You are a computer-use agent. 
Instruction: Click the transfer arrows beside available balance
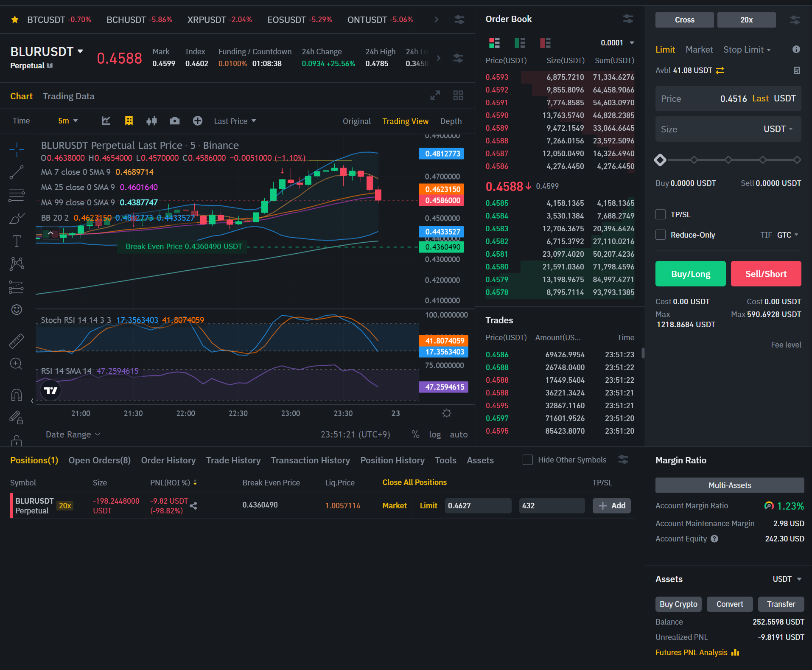(x=720, y=70)
